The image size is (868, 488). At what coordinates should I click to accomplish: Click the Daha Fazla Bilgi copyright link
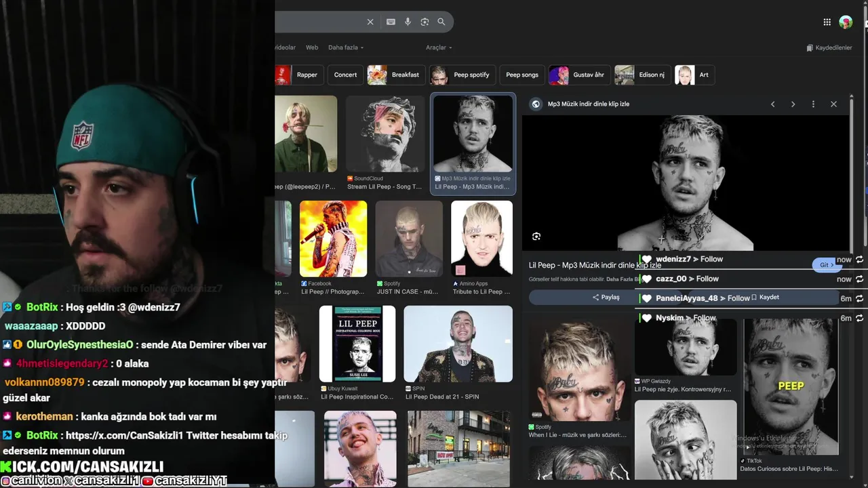[623, 279]
